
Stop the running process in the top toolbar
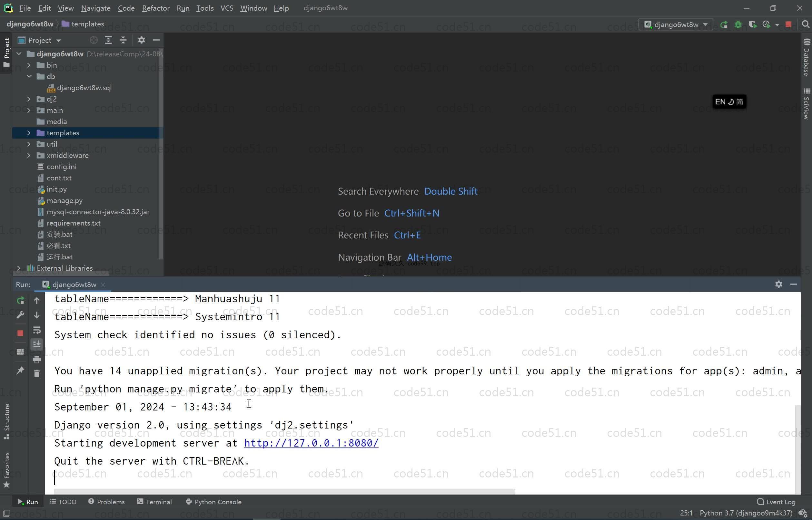coord(788,25)
